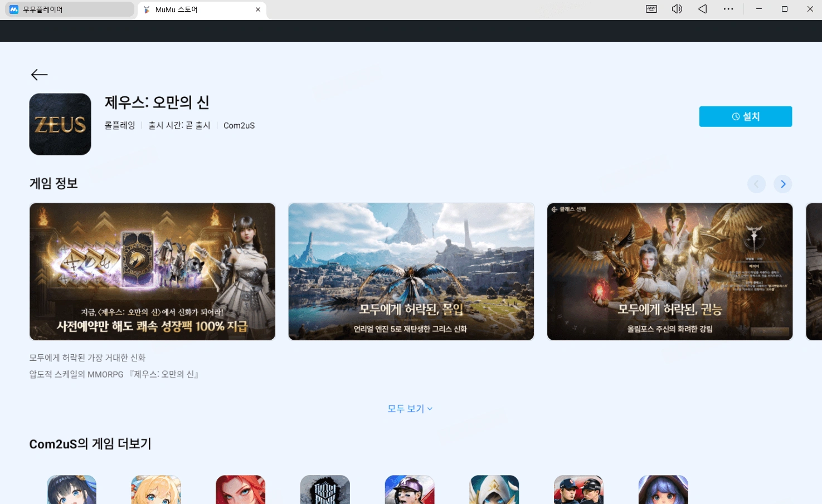Go back with the left arrow
Image resolution: width=822 pixels, height=504 pixels.
(x=40, y=75)
